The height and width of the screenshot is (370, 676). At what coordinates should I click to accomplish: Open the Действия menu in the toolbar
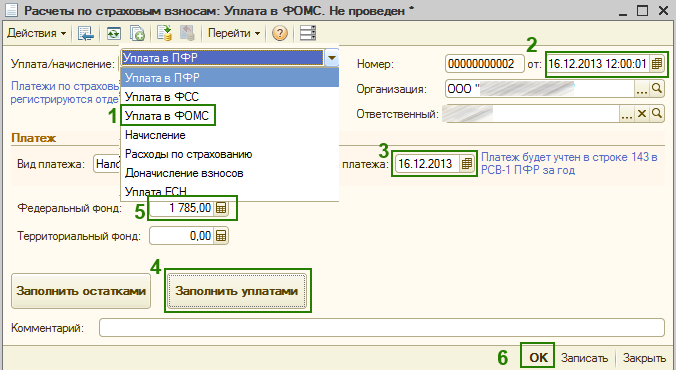[37, 33]
